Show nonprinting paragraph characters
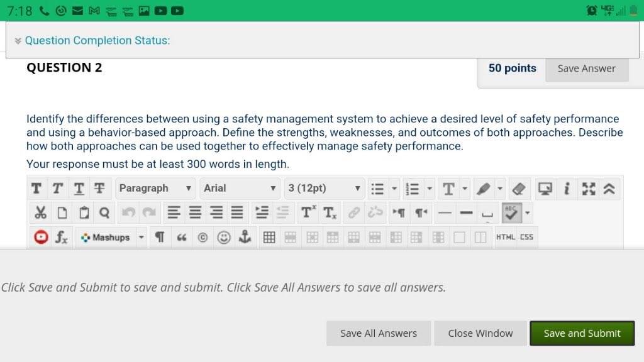 point(160,237)
